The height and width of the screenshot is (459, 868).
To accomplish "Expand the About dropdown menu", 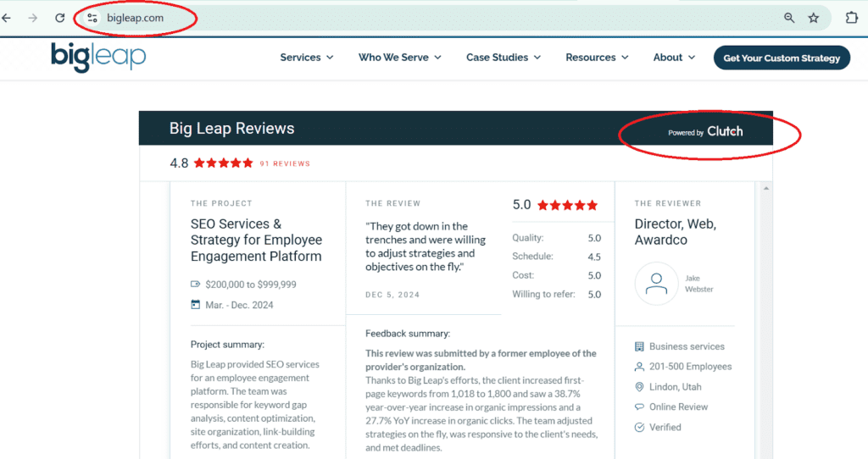I will click(674, 58).
